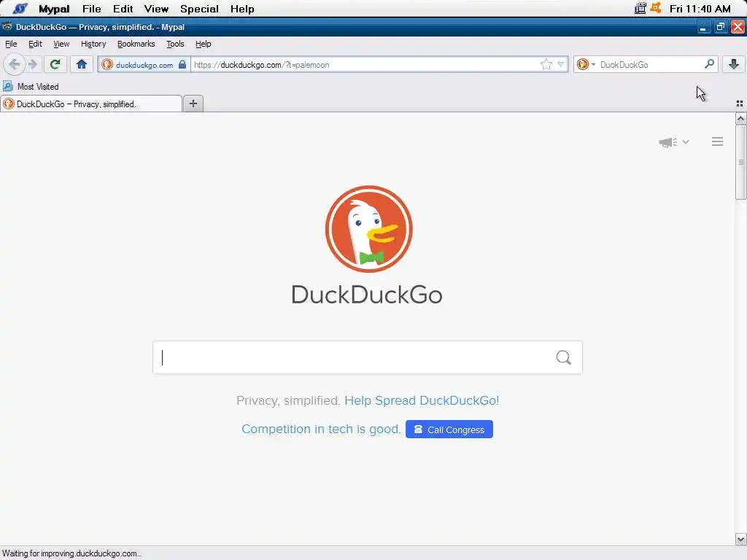The height and width of the screenshot is (560, 747).
Task: Open the megaphone announcements dropdown
Action: click(673, 142)
